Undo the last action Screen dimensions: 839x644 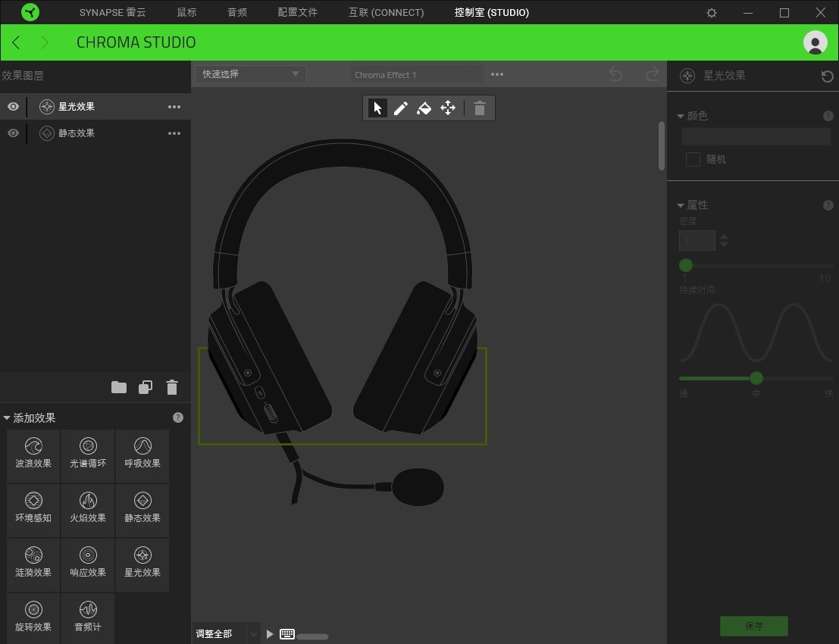tap(616, 74)
